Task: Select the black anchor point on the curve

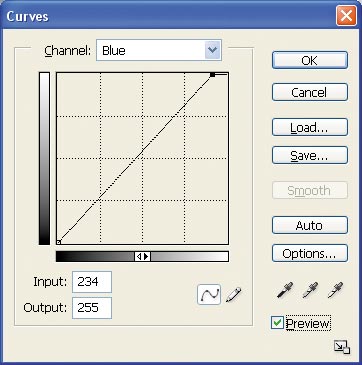Action: pos(212,75)
